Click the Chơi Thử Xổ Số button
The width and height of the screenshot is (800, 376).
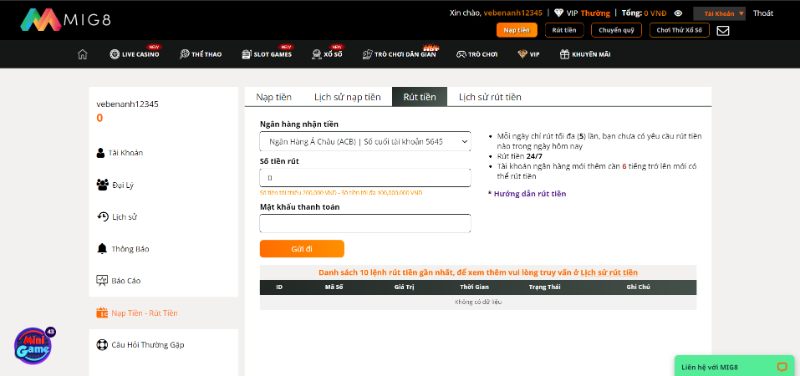point(680,30)
